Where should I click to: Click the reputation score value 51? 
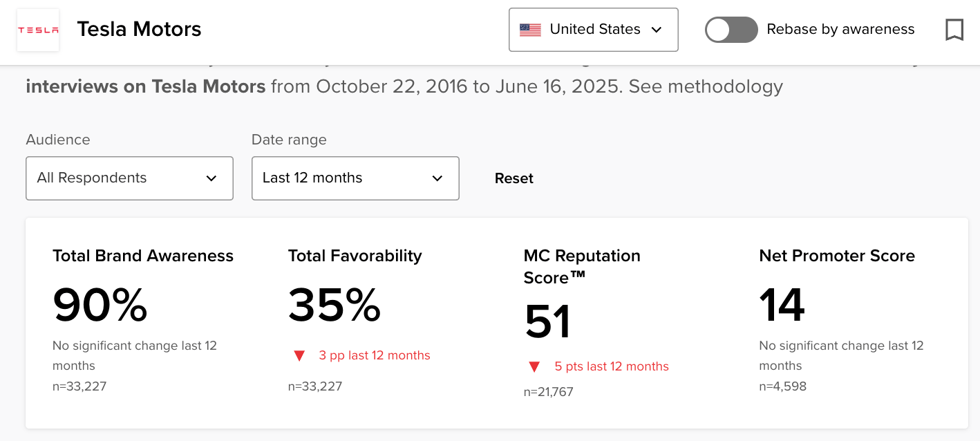[547, 321]
